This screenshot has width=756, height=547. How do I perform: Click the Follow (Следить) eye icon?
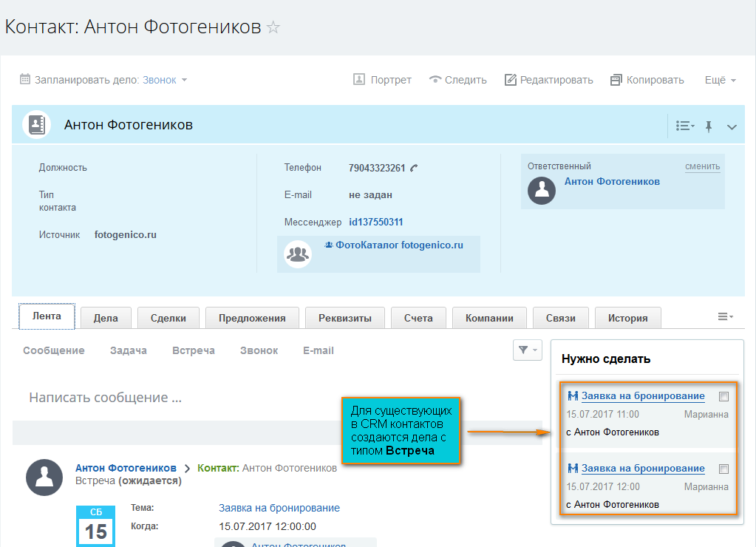(435, 80)
